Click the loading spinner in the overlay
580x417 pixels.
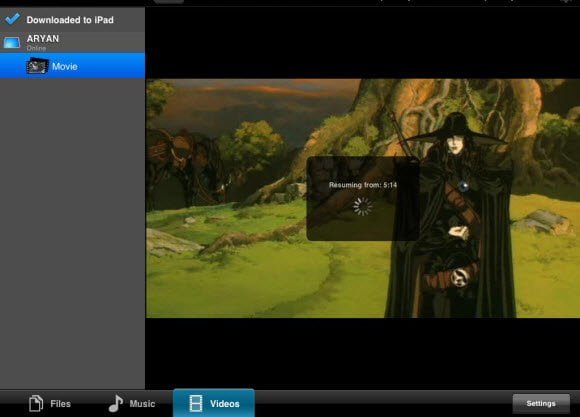pos(363,206)
